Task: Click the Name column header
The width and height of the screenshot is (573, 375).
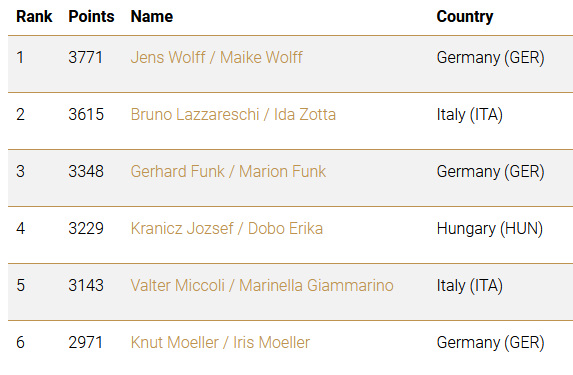Action: 152,16
